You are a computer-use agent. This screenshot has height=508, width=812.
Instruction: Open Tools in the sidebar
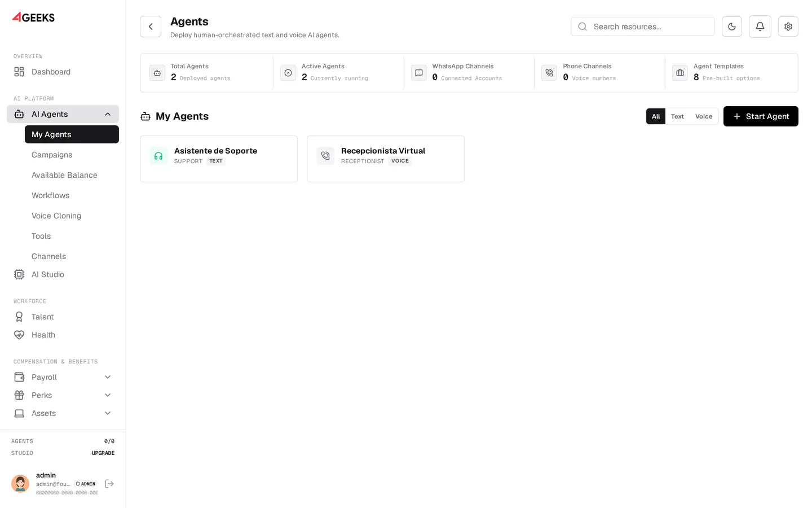point(72,236)
